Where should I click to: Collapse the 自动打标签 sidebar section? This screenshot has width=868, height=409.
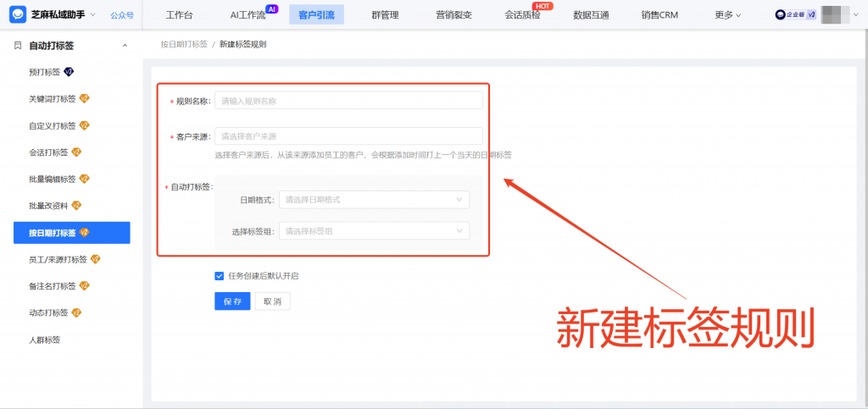click(x=125, y=46)
